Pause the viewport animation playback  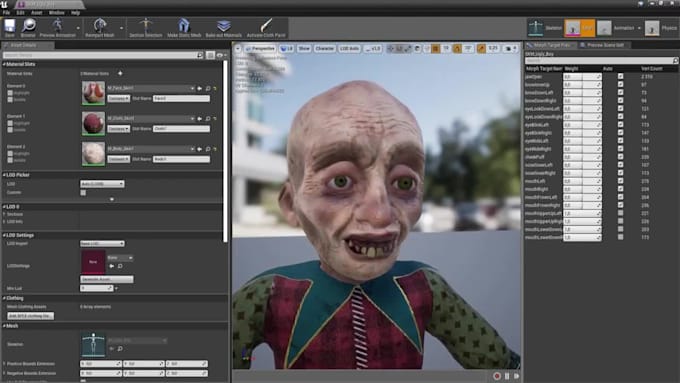pos(507,376)
